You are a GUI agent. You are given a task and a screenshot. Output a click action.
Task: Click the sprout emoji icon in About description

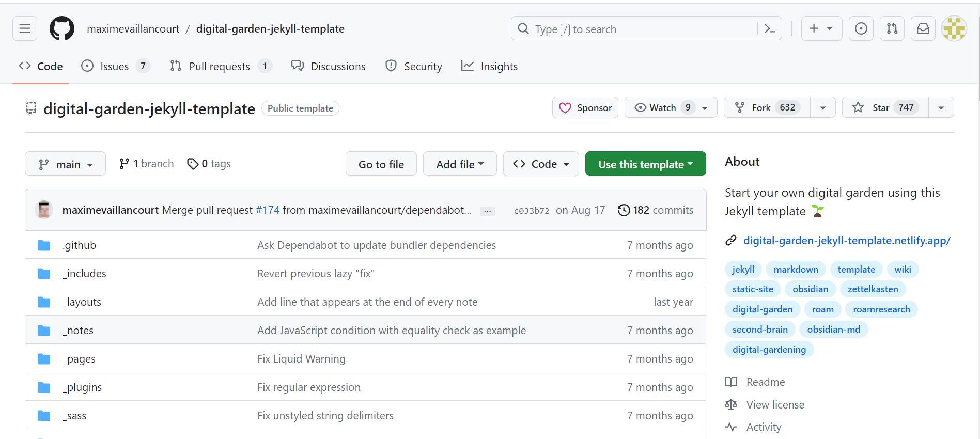[x=817, y=211]
